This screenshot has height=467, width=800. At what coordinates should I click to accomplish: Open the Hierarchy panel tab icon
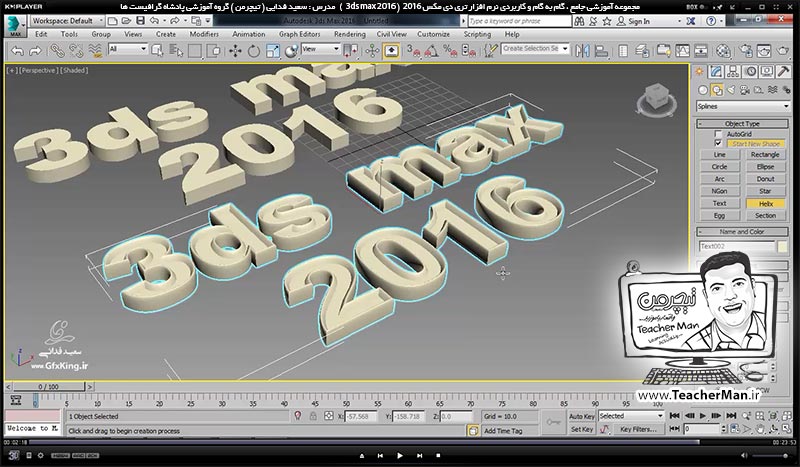(x=733, y=72)
